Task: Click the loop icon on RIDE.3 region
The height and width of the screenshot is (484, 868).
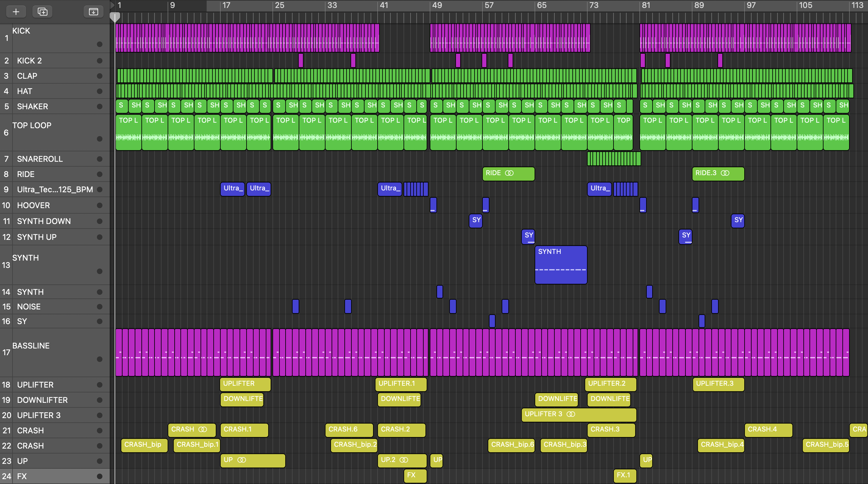Action: pos(725,173)
